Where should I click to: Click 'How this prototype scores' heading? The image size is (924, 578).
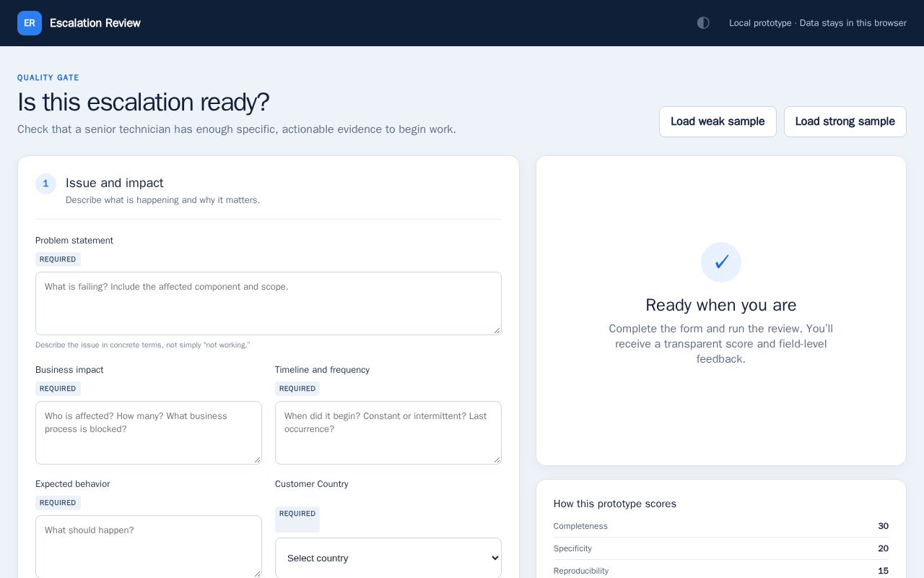click(615, 504)
